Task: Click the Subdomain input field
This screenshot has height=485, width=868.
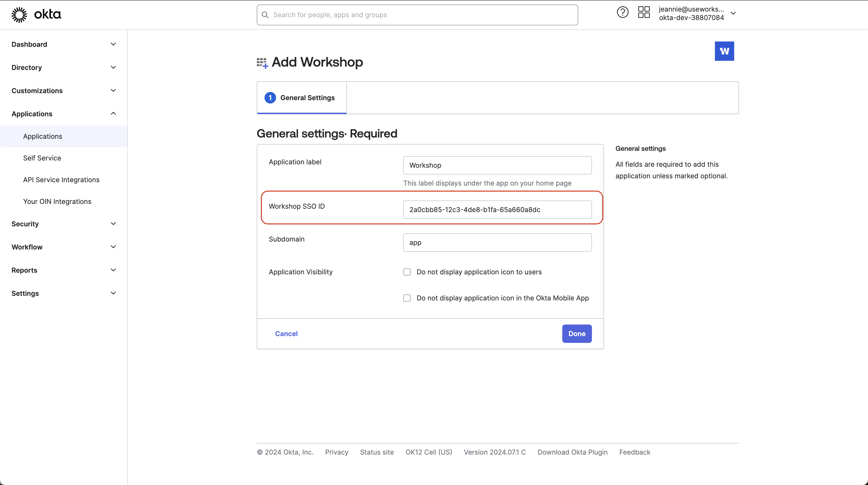Action: click(497, 242)
